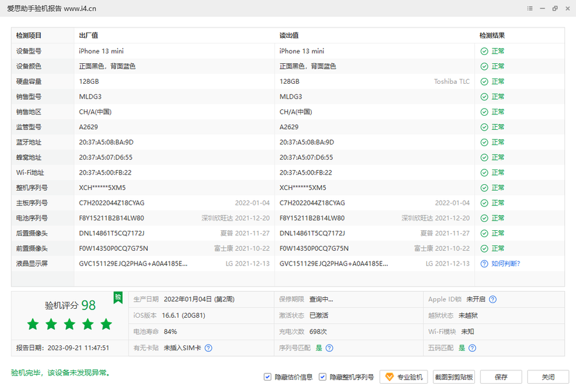
Task: Click the 检测结果 column header
Action: [492, 36]
